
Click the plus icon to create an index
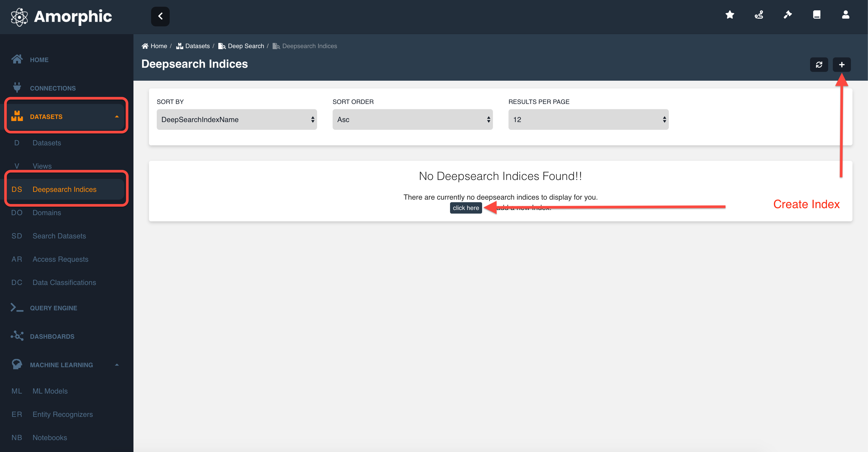842,64
